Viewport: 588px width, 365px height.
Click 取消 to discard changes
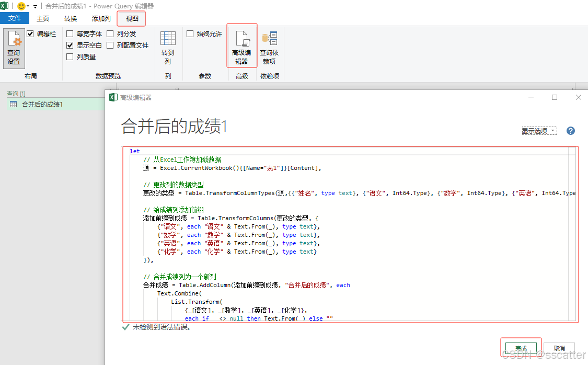click(559, 348)
